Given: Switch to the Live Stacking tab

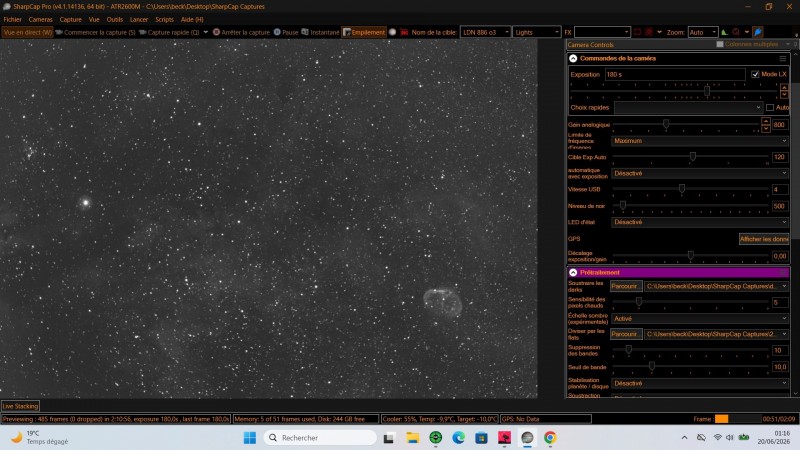Looking at the screenshot, I should coord(20,406).
